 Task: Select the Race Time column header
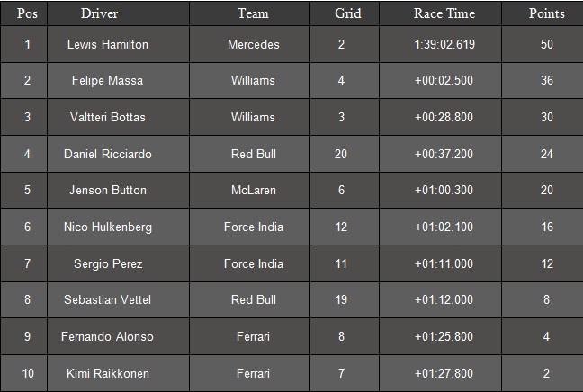point(444,13)
